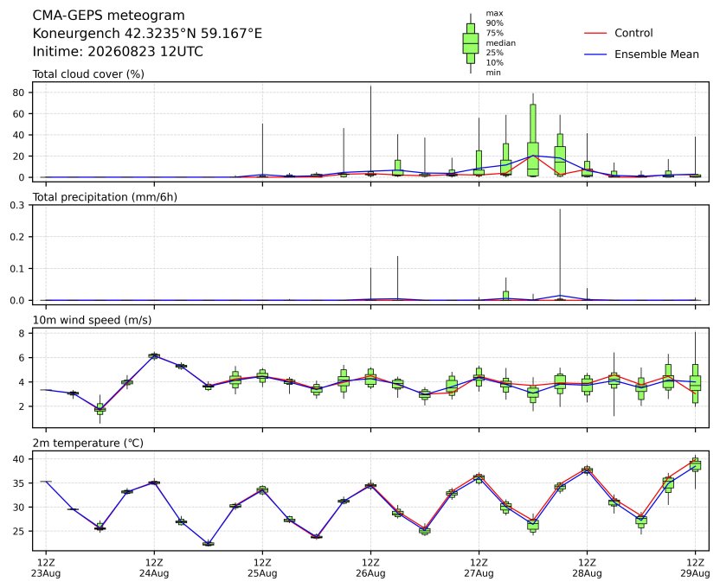Click the '40' tick on temperature axis
This screenshot has height=588, width=720.
point(17,459)
